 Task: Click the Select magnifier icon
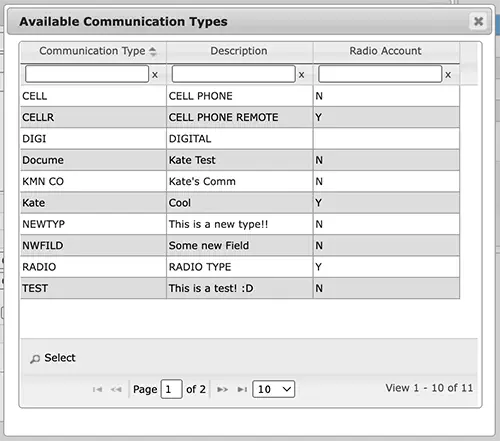click(x=35, y=359)
